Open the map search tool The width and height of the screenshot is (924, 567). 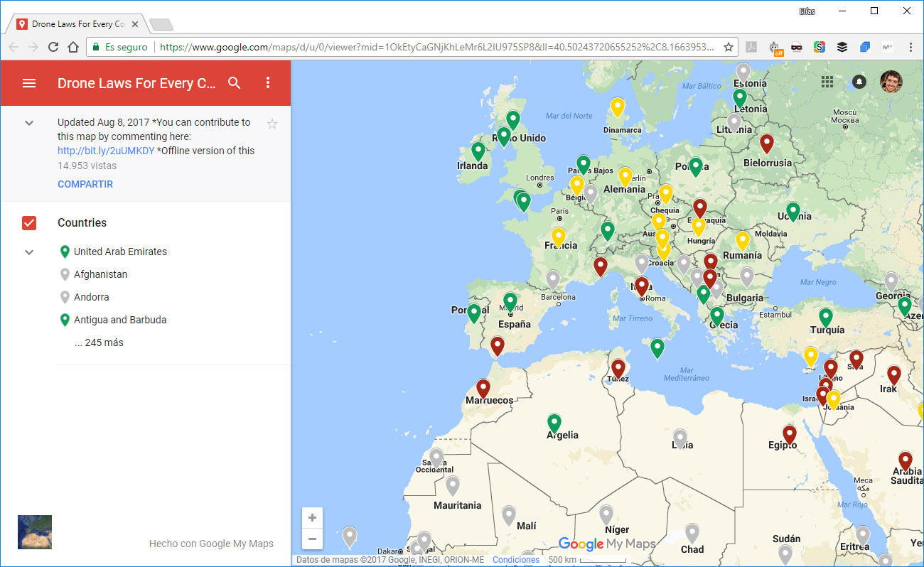pos(235,83)
